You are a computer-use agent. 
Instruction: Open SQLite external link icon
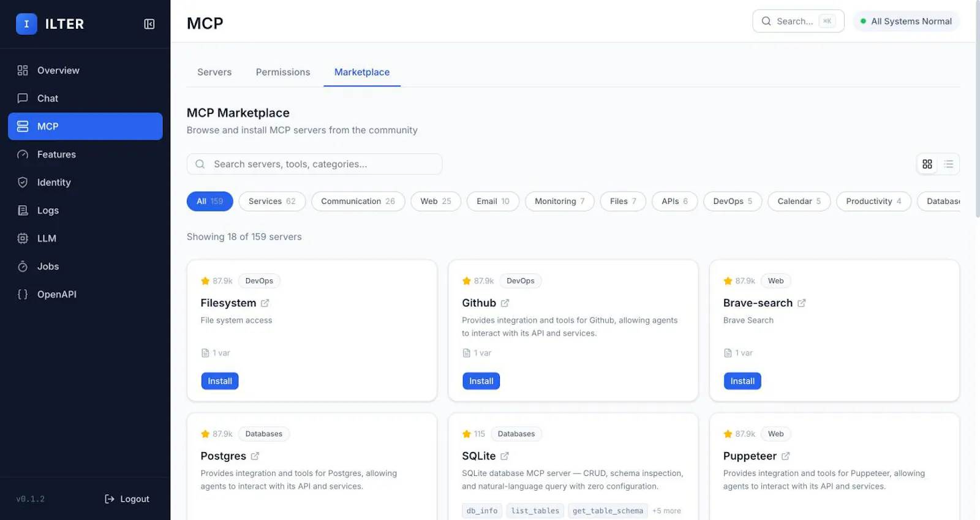point(505,456)
